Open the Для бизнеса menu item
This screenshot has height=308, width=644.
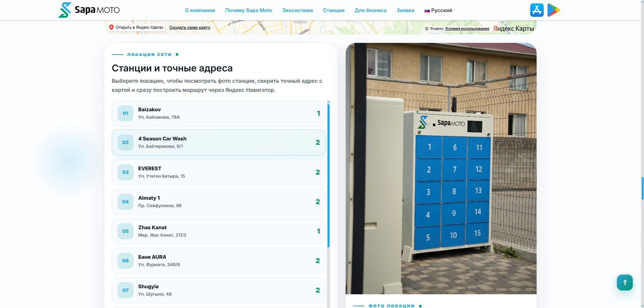[370, 10]
